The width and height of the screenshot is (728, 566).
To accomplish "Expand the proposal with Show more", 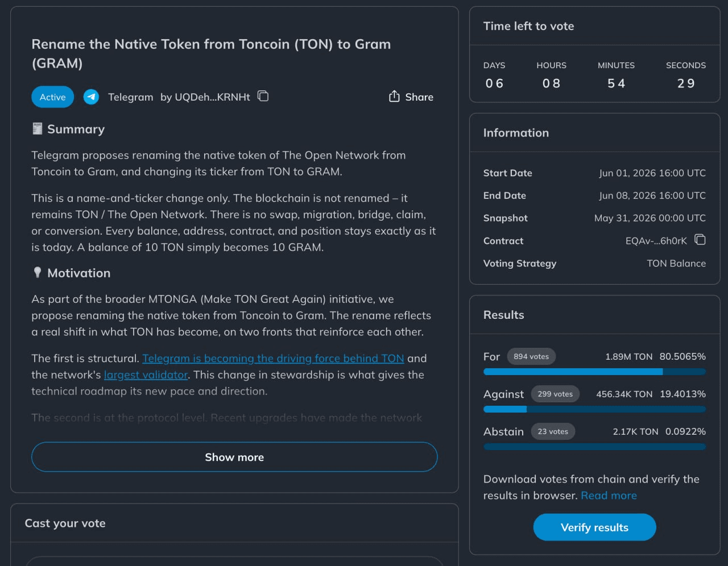I will [234, 457].
